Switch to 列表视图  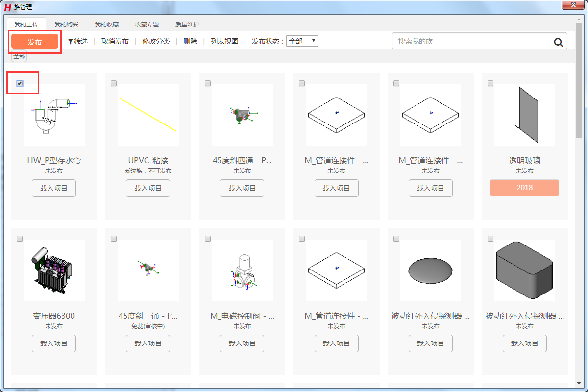click(224, 41)
